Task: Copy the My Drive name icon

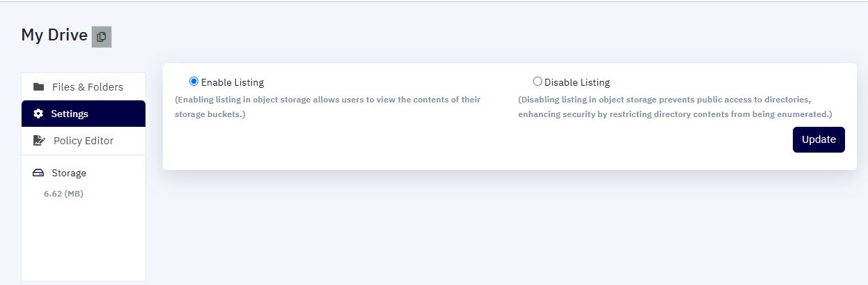Action: 102,36
